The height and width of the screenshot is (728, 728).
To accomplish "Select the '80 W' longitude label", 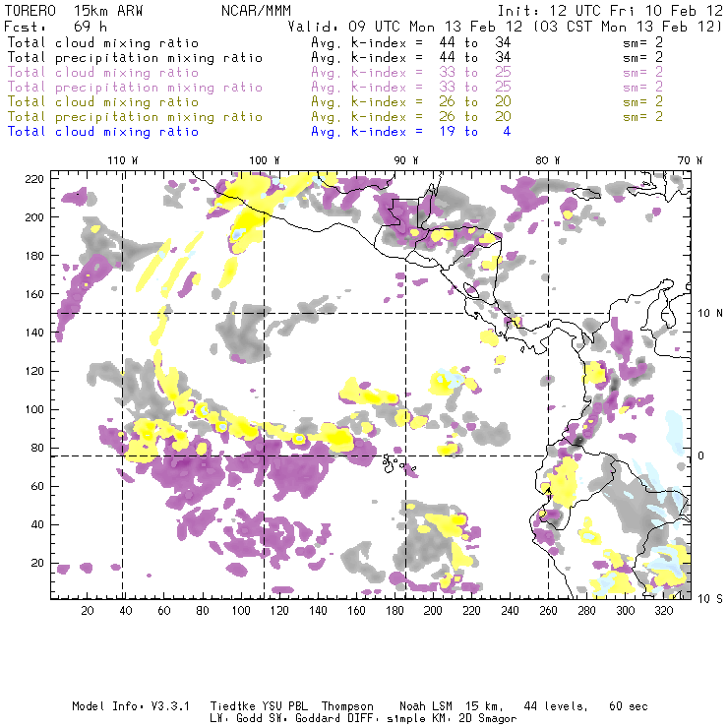I will [x=547, y=160].
